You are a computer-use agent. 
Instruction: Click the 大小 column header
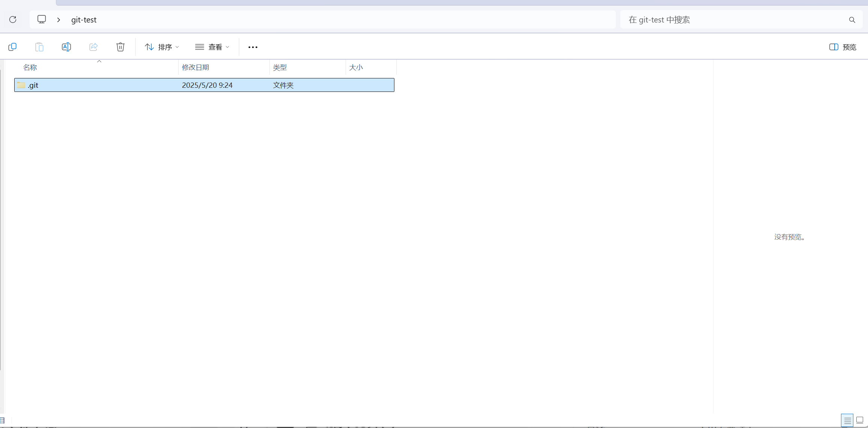coord(356,68)
